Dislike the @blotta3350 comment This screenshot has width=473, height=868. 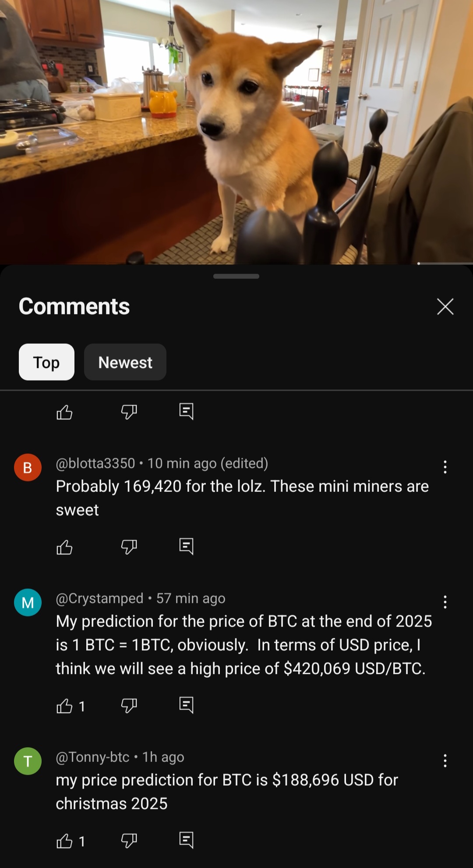(129, 547)
